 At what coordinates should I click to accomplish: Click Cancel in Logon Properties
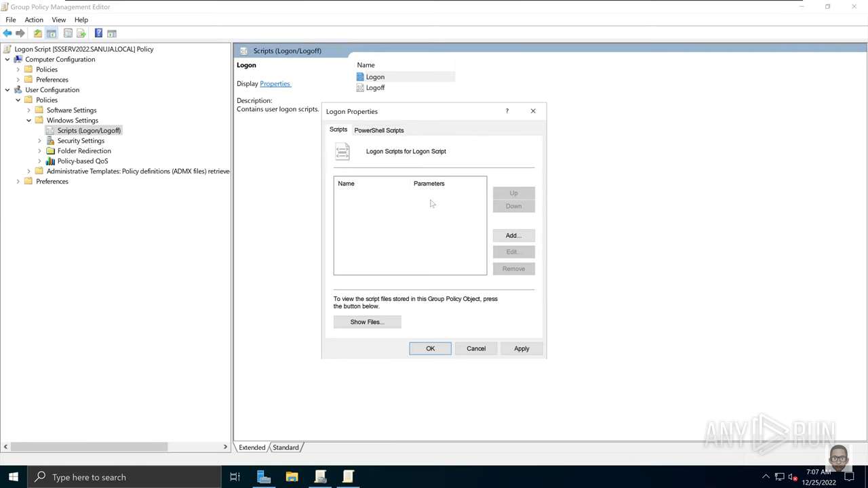tap(476, 348)
